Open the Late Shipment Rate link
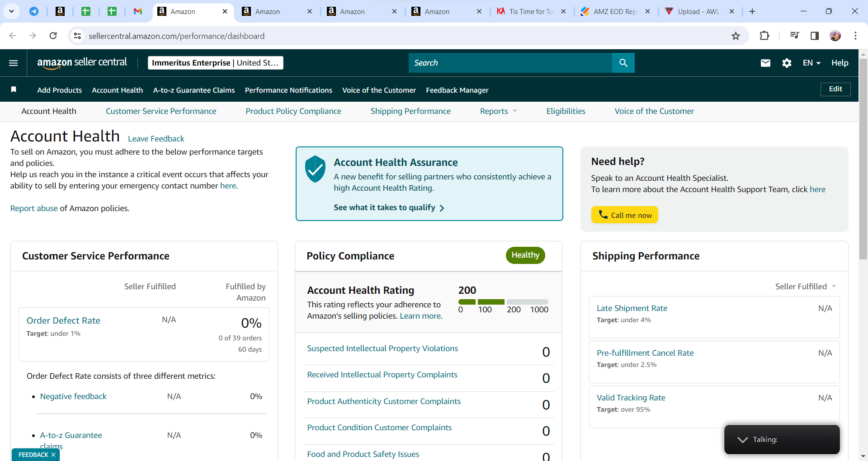Viewport: 868px width, 461px height. pyautogui.click(x=632, y=308)
